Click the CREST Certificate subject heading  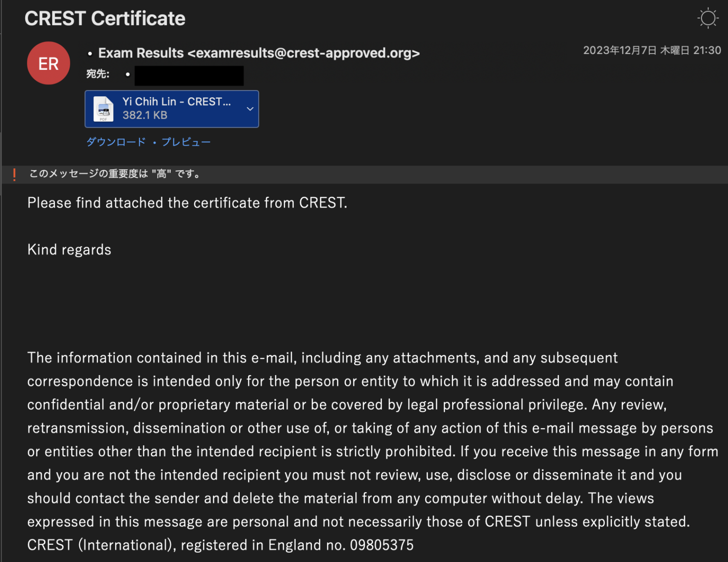105,18
